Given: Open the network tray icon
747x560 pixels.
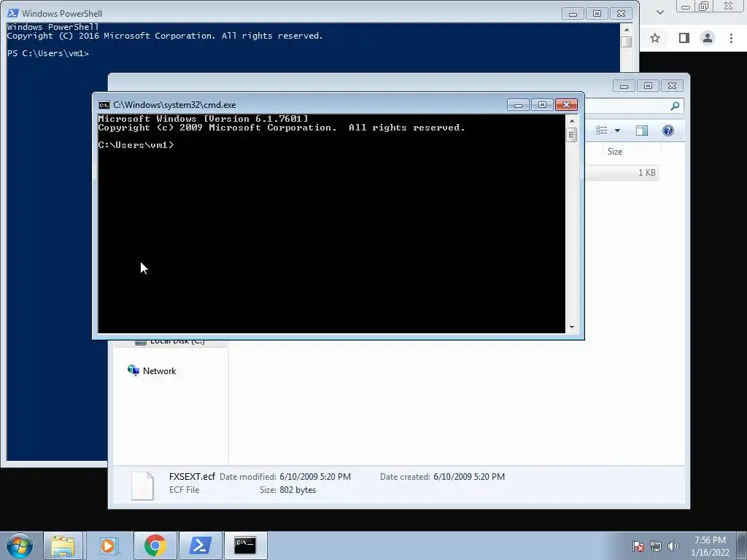Looking at the screenshot, I should tap(656, 546).
